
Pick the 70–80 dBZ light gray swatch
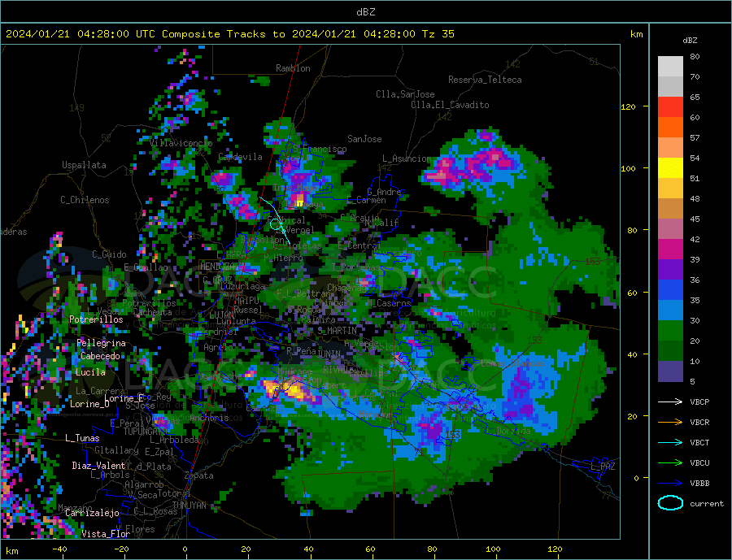point(670,67)
